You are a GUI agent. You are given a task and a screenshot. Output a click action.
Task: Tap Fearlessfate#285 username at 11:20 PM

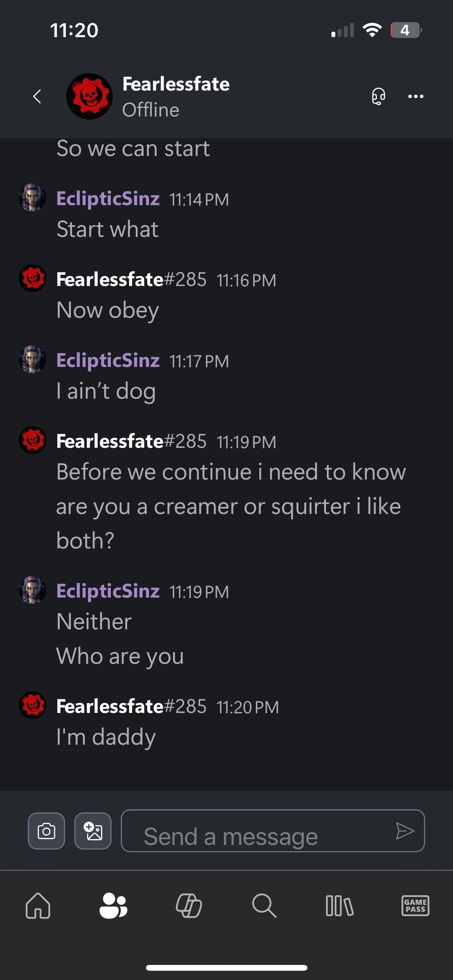tap(131, 706)
